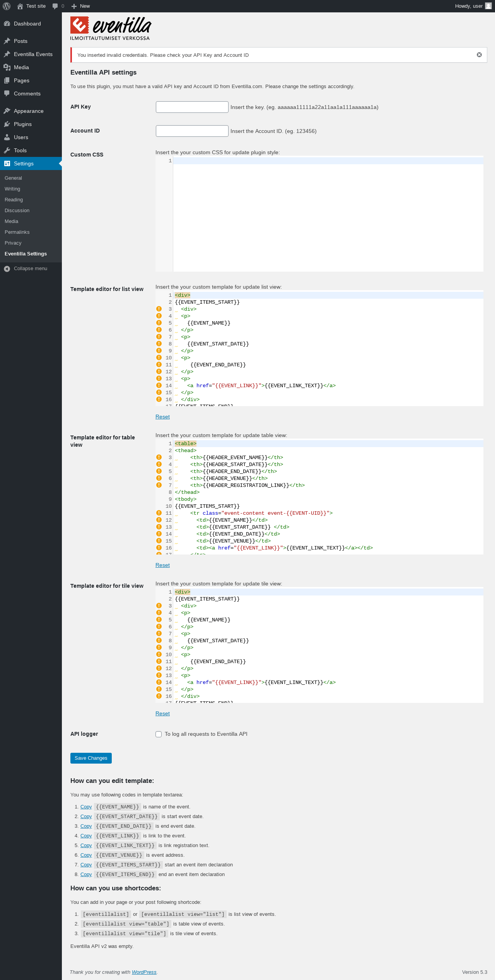The height and width of the screenshot is (980, 495).
Task: Click inside the Custom CSS editor area
Action: pos(328,213)
